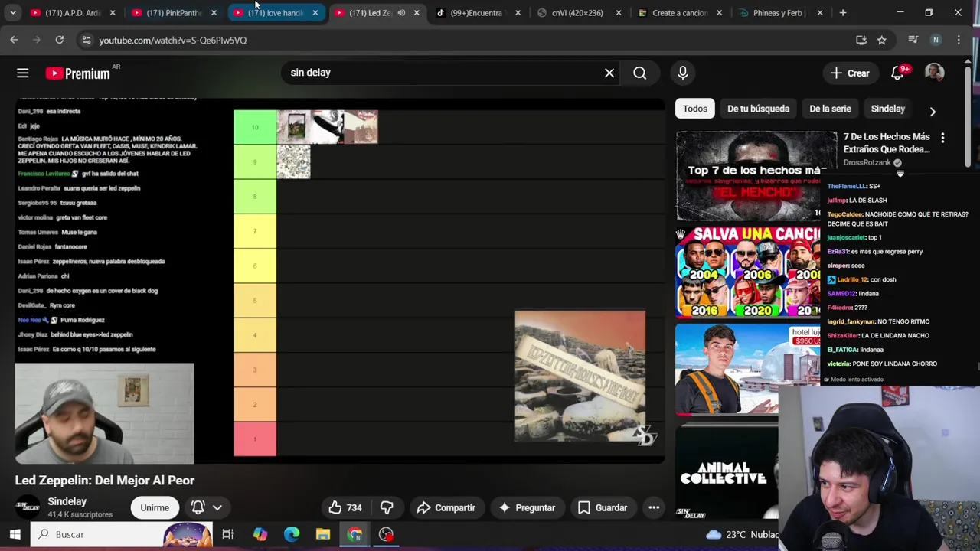Install app icon in the address bar

861,40
